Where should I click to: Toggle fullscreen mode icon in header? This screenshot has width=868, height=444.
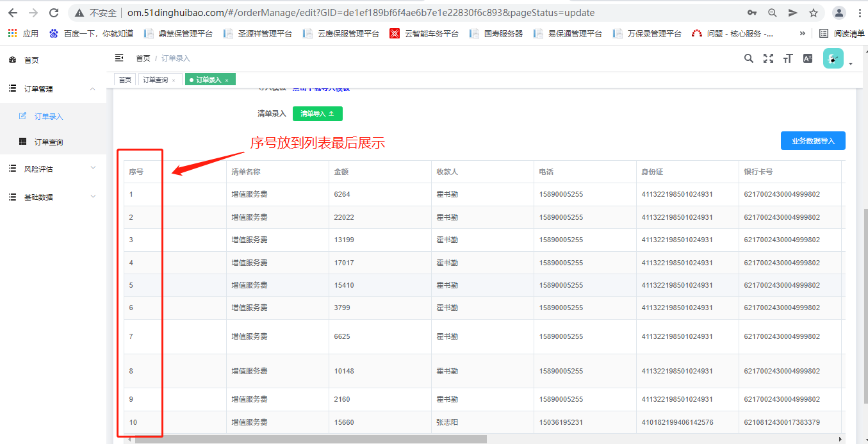[768, 59]
